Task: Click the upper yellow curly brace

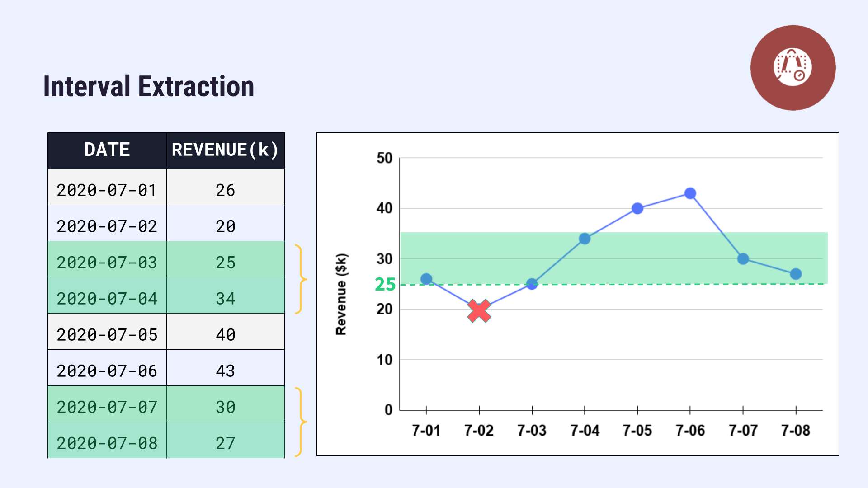Action: pyautogui.click(x=300, y=279)
